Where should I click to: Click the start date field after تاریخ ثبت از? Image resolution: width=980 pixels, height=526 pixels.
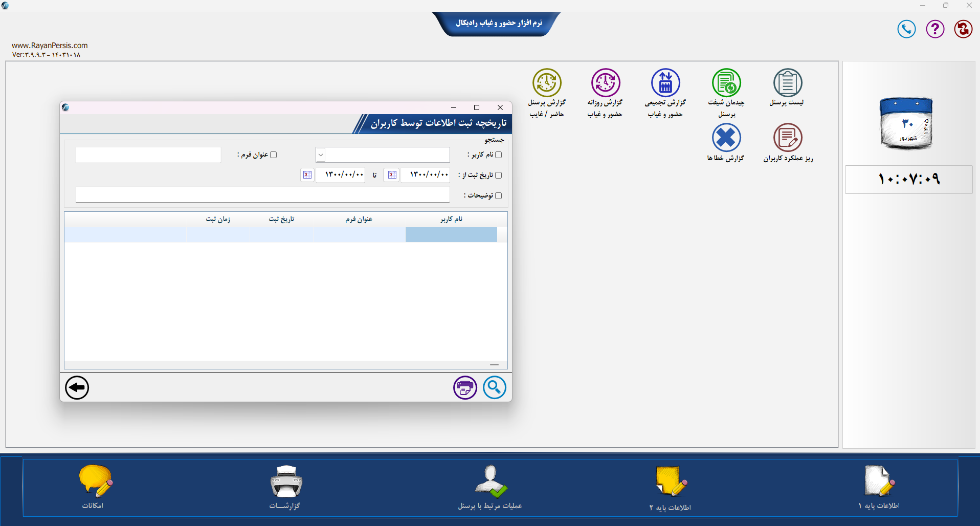pyautogui.click(x=425, y=175)
